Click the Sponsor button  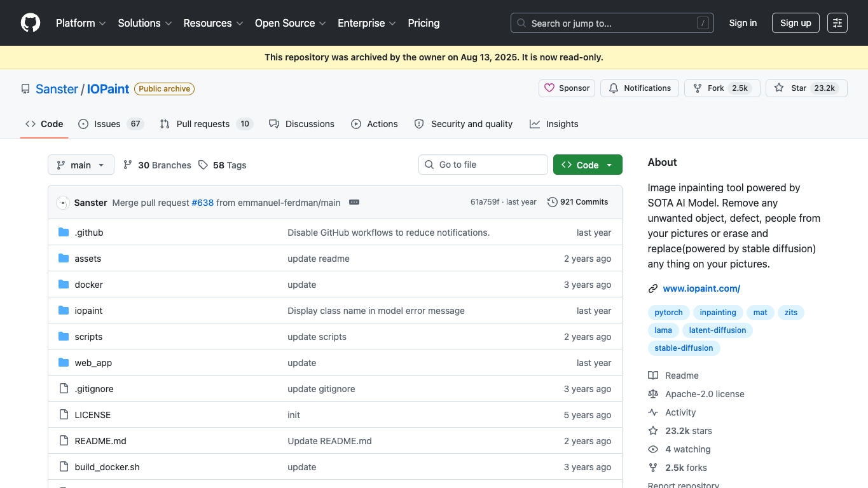point(567,88)
